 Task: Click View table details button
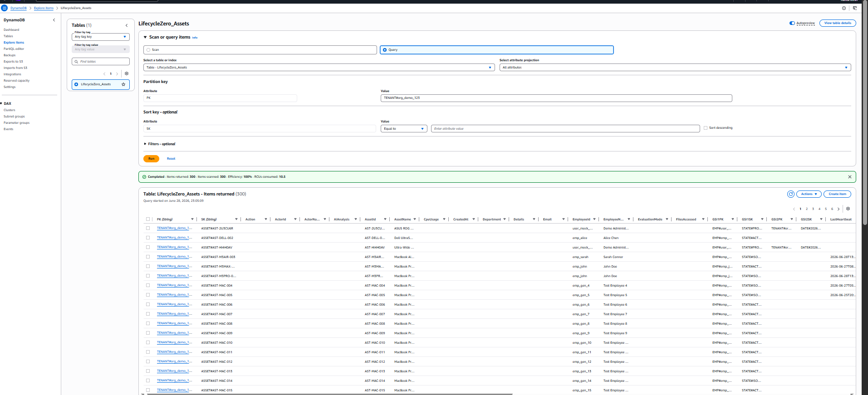[838, 23]
